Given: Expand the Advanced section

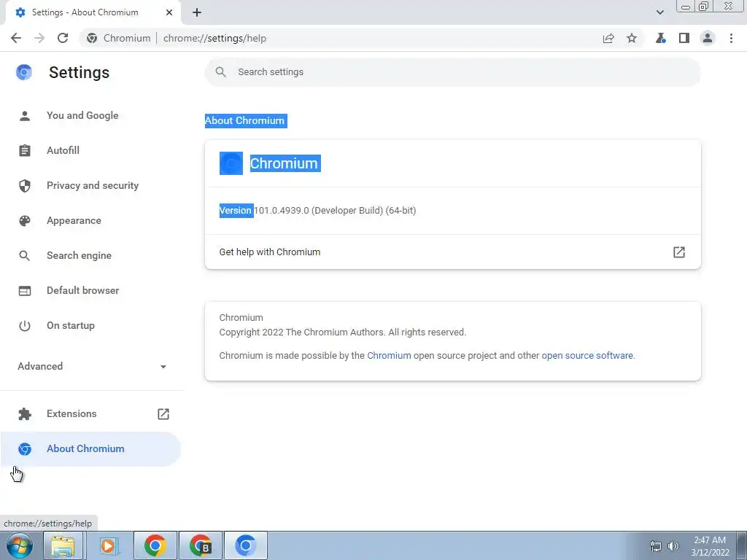Looking at the screenshot, I should coord(91,366).
